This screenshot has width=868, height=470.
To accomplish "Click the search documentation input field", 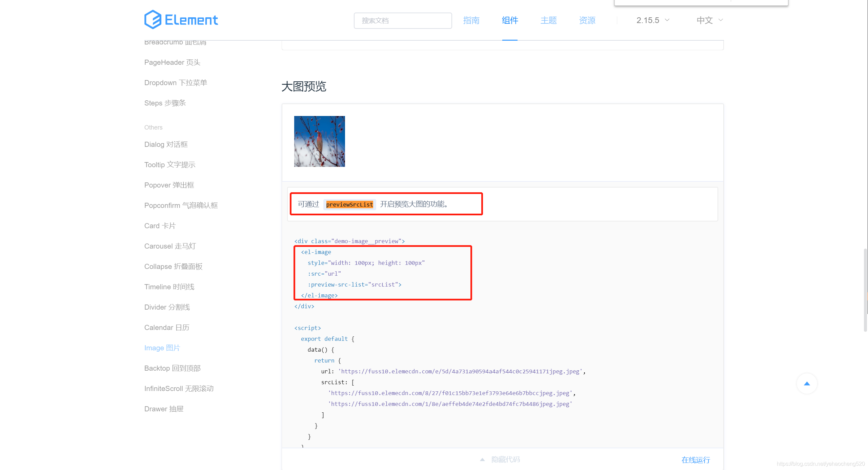I will 403,20.
